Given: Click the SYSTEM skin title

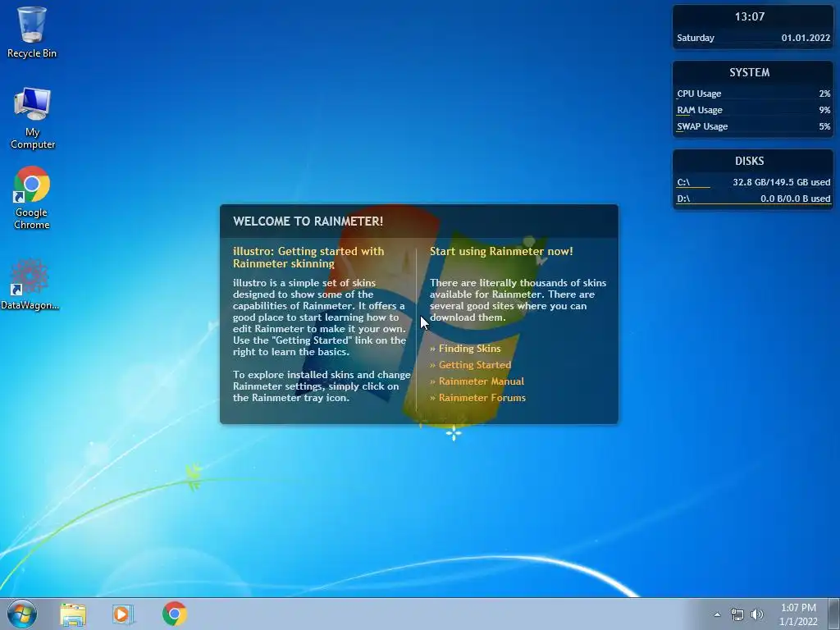Looking at the screenshot, I should (x=750, y=72).
